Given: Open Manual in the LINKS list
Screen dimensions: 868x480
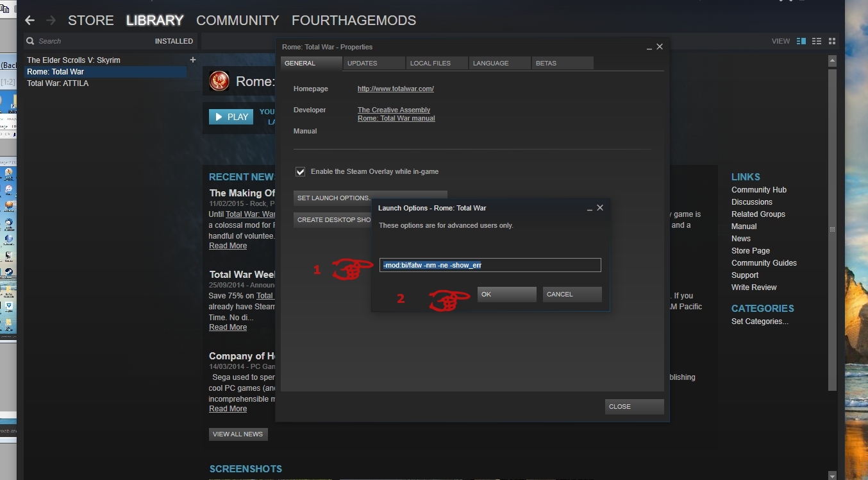Looking at the screenshot, I should tap(744, 227).
